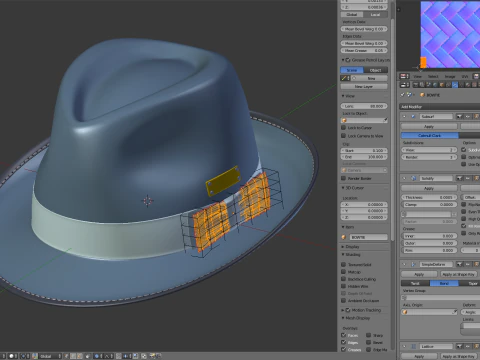Open the Scene properties tab icon
Image resolution: width=480 pixels, height=360 pixels.
coord(428,85)
